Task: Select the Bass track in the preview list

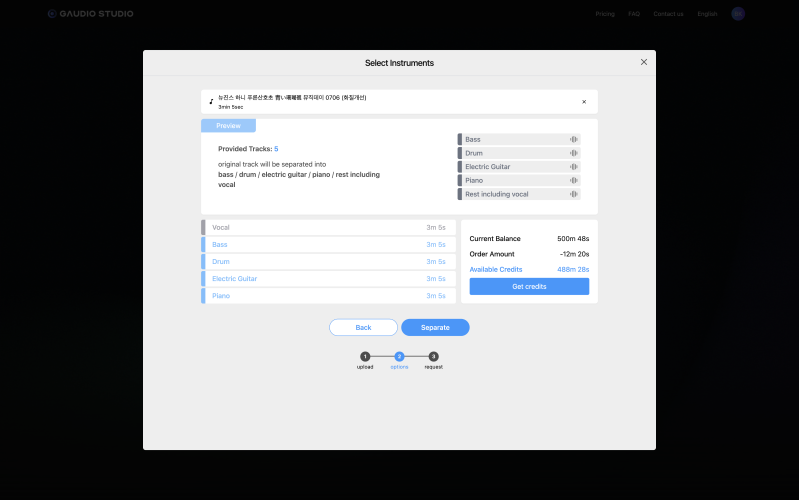Action: coord(519,139)
